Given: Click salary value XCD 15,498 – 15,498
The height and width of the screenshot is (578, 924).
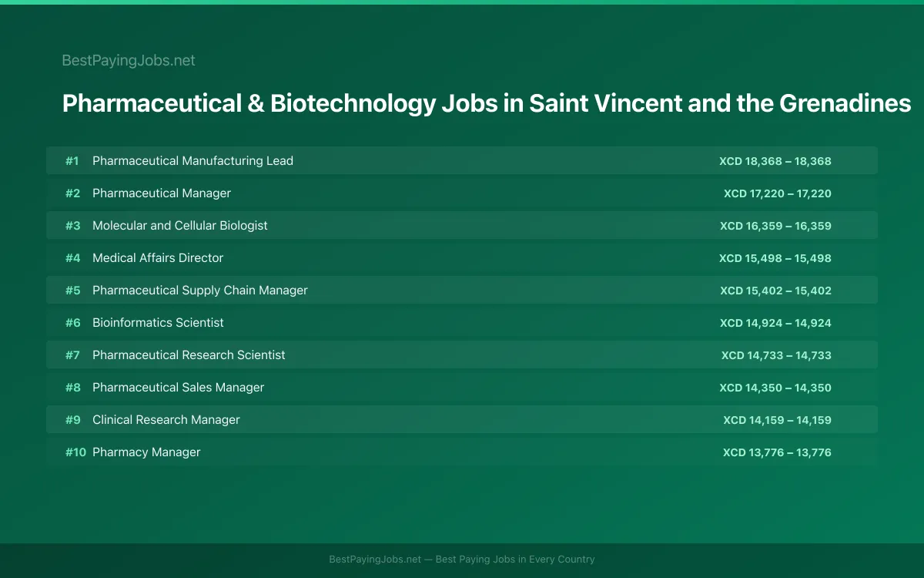Looking at the screenshot, I should point(775,258).
